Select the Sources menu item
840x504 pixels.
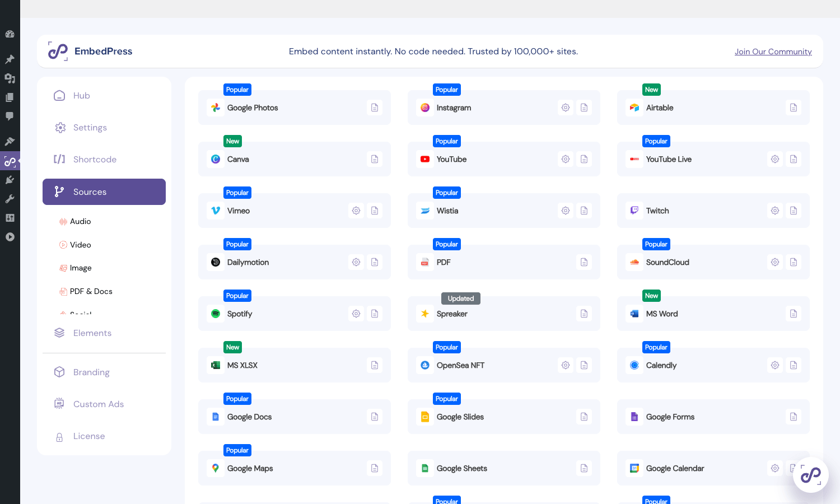point(104,192)
